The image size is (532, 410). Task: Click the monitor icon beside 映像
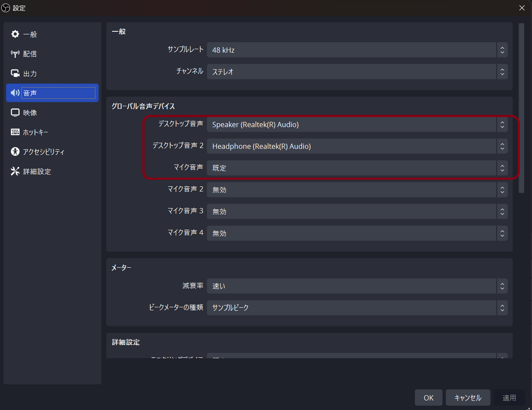[x=15, y=113]
